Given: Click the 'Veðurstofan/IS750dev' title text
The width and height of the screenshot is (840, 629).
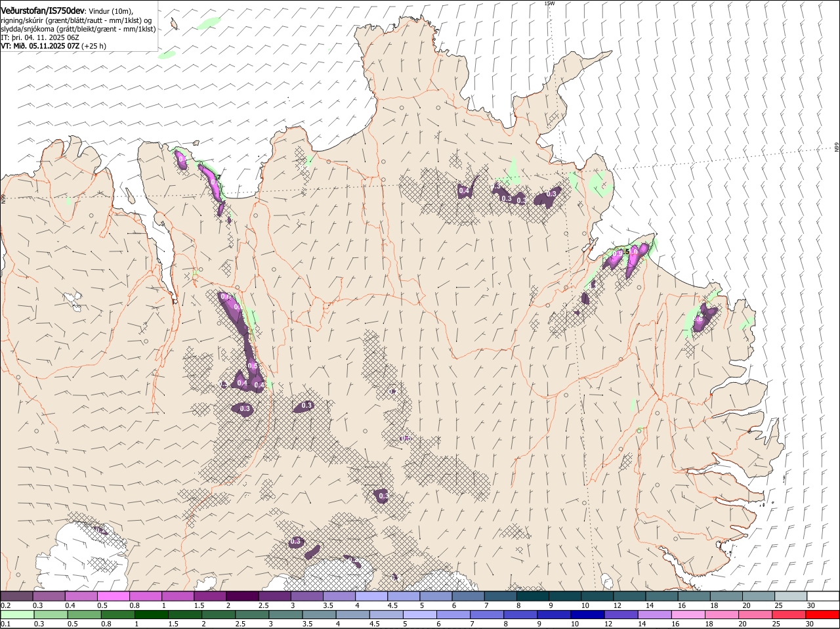Looking at the screenshot, I should pyautogui.click(x=43, y=11).
